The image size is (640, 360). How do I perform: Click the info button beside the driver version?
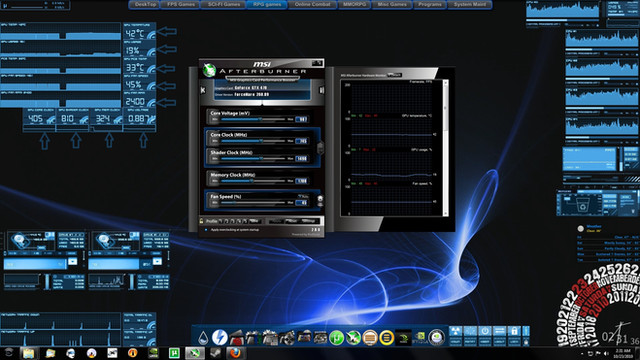coord(321,90)
